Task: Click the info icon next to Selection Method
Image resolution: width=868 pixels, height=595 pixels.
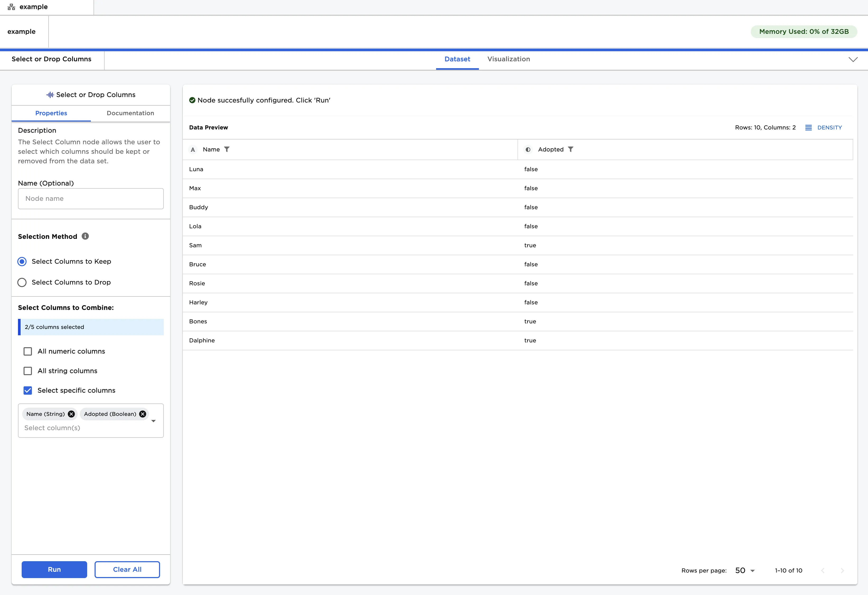Action: [x=85, y=236]
